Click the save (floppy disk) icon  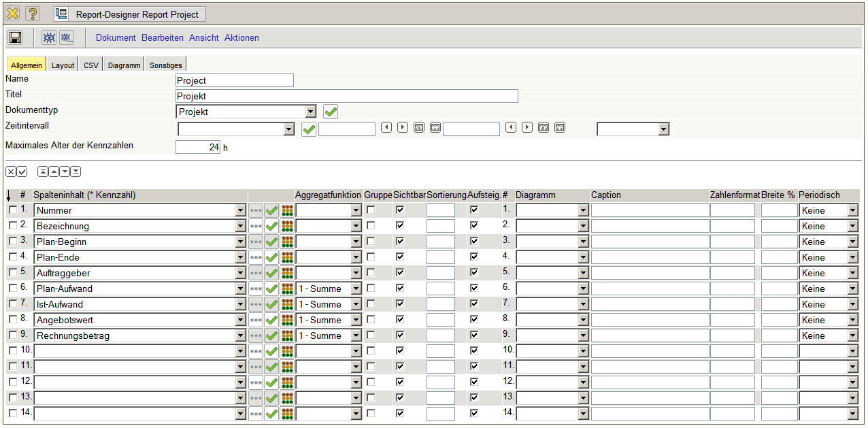click(x=15, y=38)
